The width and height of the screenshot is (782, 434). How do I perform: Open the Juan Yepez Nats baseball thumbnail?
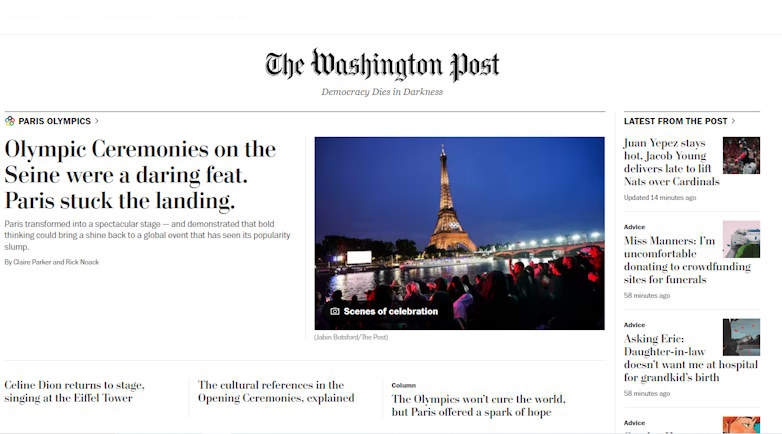coord(741,155)
